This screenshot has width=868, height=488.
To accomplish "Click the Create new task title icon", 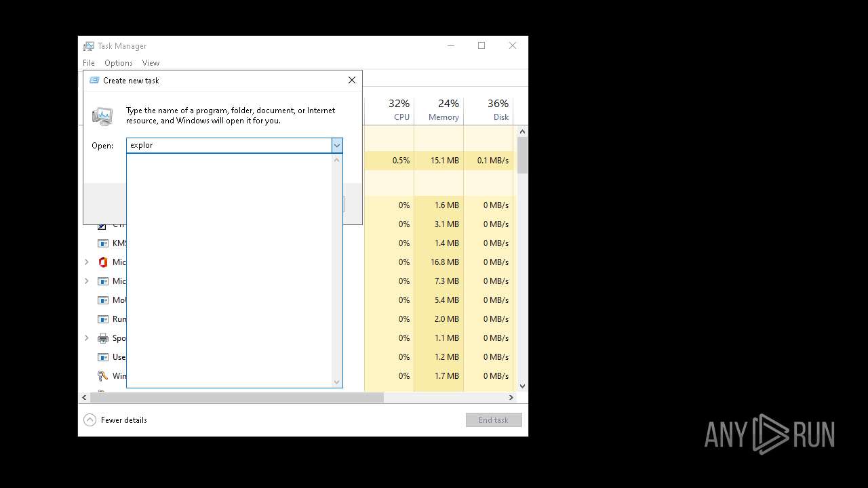I will coord(94,80).
